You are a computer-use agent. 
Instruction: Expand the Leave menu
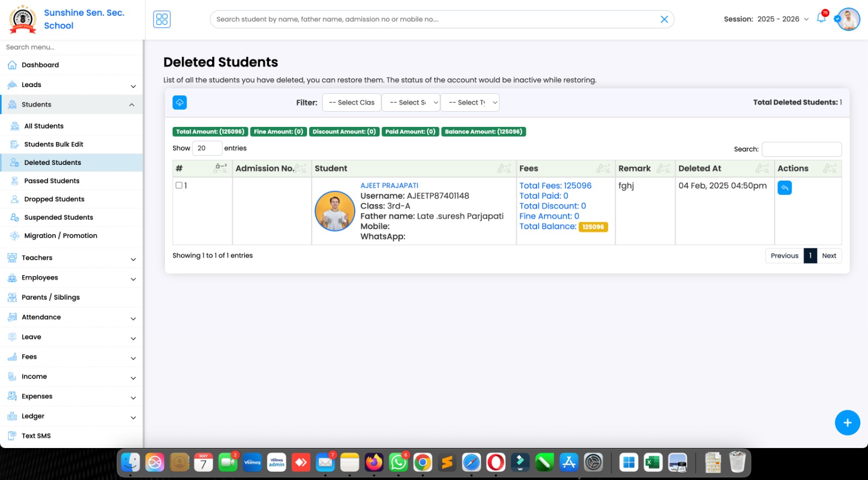pos(72,337)
